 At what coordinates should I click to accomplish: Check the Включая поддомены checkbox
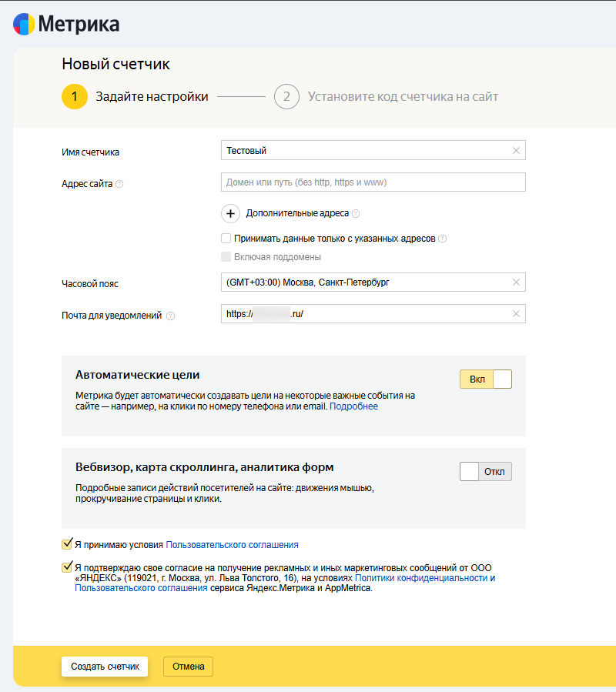pos(226,257)
